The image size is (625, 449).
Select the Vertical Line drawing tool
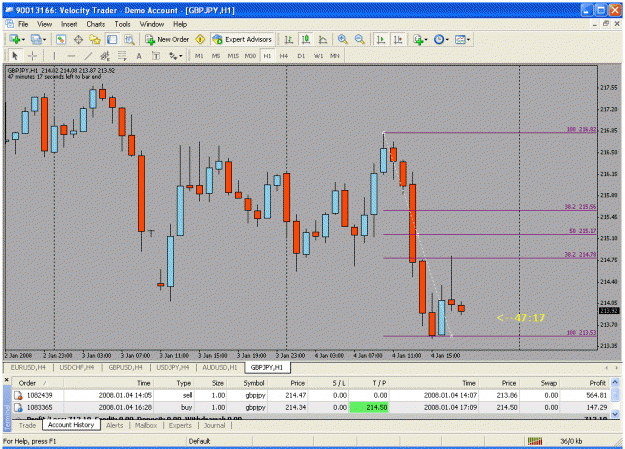coord(54,56)
